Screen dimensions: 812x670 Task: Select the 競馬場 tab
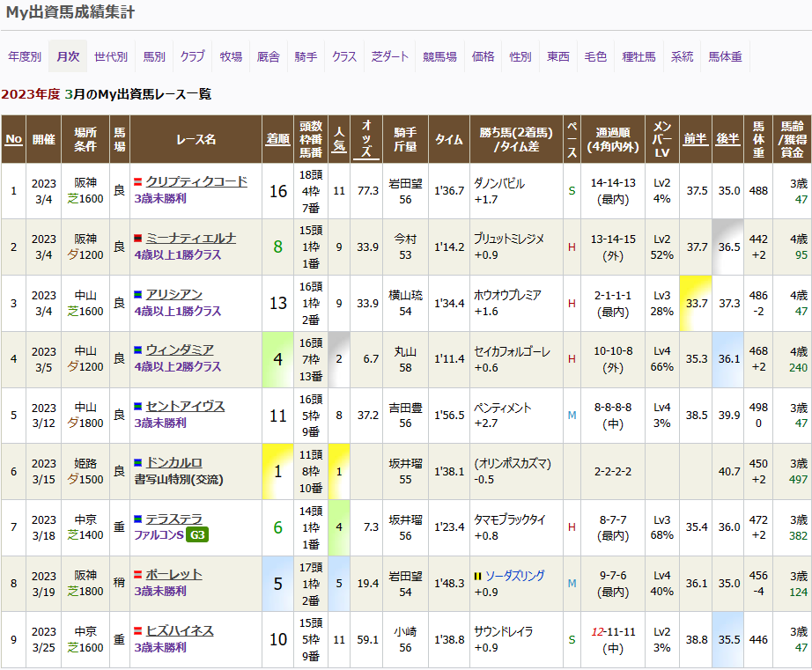[439, 56]
